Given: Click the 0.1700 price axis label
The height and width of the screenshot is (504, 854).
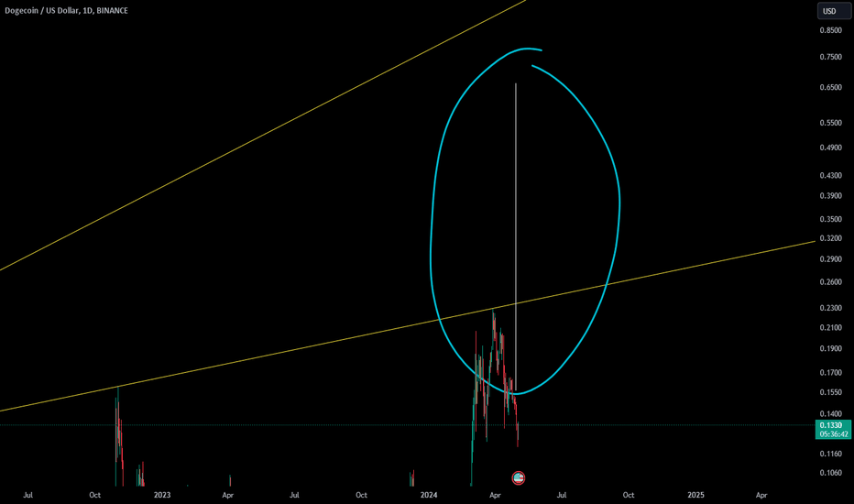Looking at the screenshot, I should (x=830, y=373).
